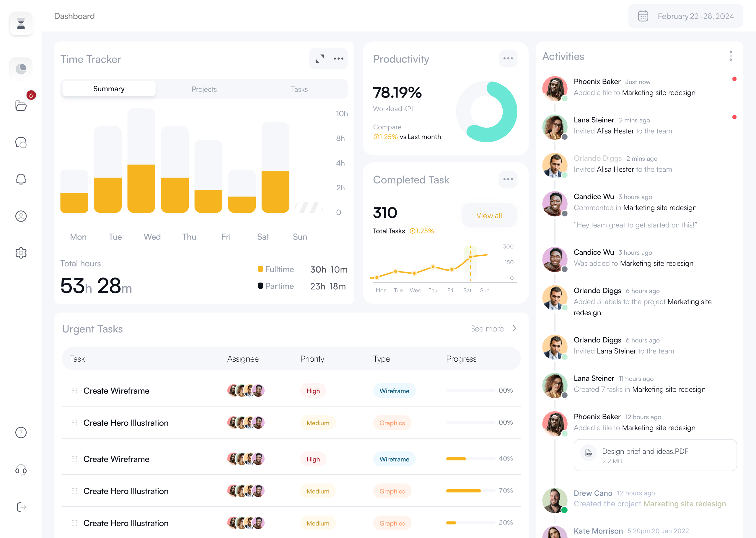756x538 pixels.
Task: Open the dashboard pie chart icon
Action: tap(21, 69)
